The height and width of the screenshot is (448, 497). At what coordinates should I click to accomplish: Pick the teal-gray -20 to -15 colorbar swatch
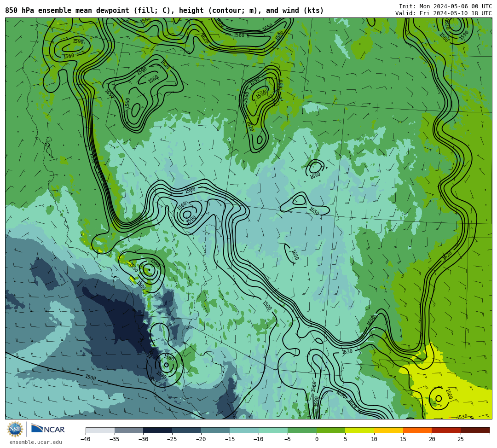click(215, 430)
